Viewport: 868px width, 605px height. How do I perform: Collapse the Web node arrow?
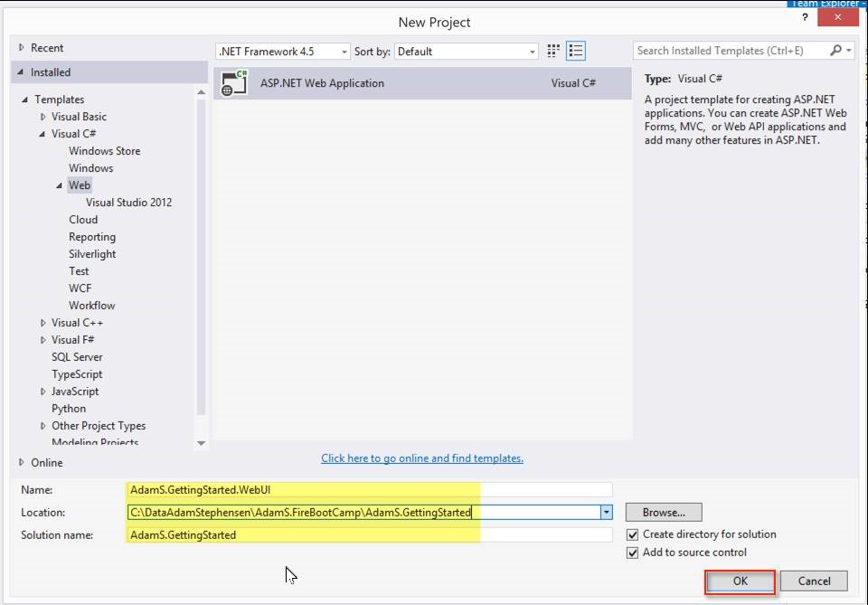coord(60,185)
